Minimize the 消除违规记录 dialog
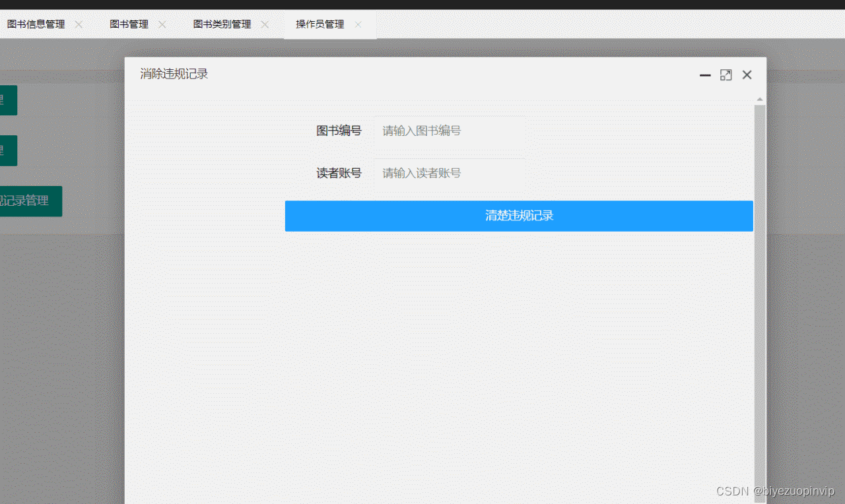The image size is (845, 504). pos(705,75)
